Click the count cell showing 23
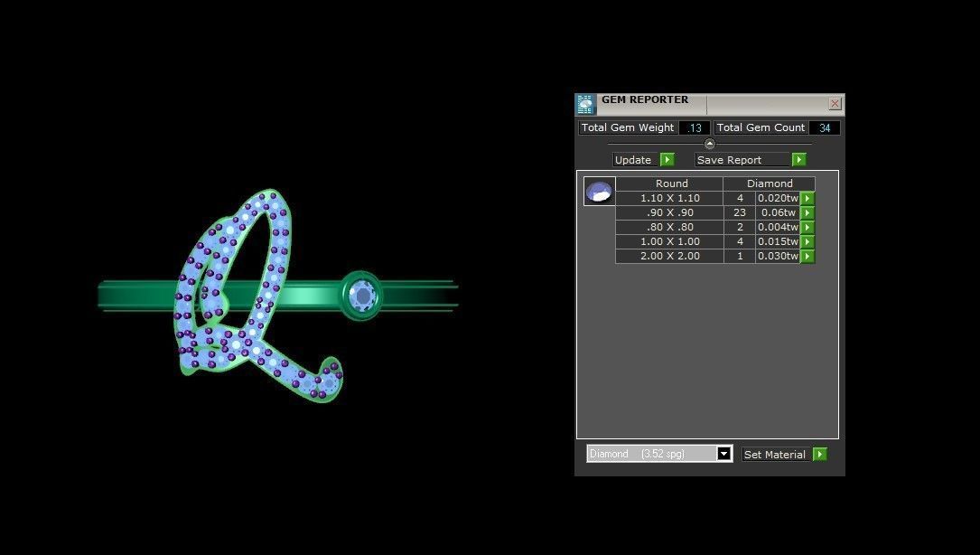Image resolution: width=980 pixels, height=555 pixels. 740,212
